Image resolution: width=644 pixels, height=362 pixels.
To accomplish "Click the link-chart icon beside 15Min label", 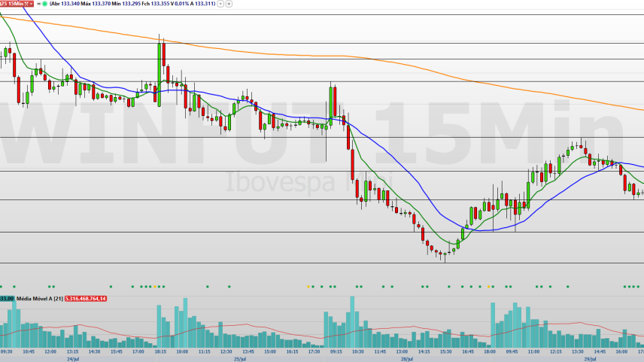I will (x=26, y=4).
